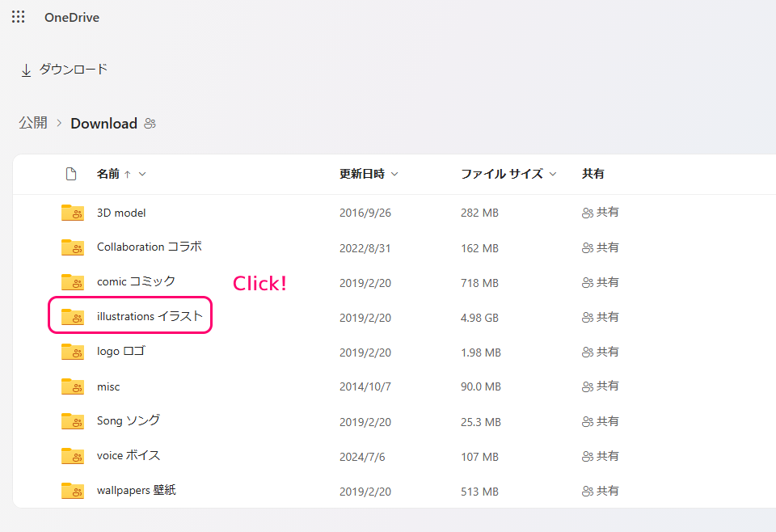Click the size 282 MB
The height and width of the screenshot is (532, 776).
[x=479, y=213]
